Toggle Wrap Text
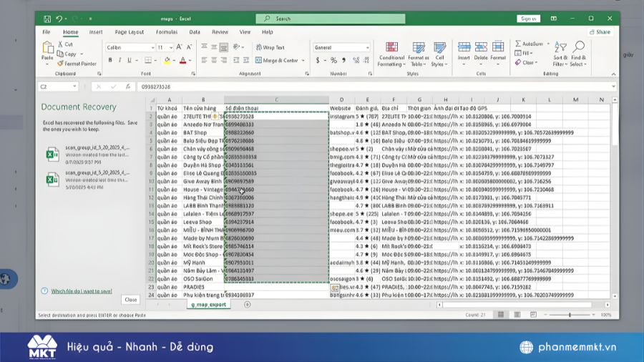The image size is (644, 362). coord(270,48)
